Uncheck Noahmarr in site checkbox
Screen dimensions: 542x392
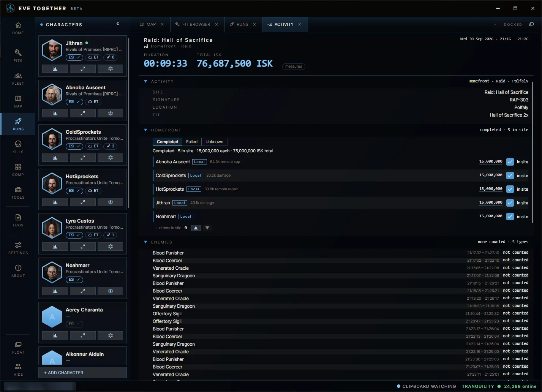510,217
